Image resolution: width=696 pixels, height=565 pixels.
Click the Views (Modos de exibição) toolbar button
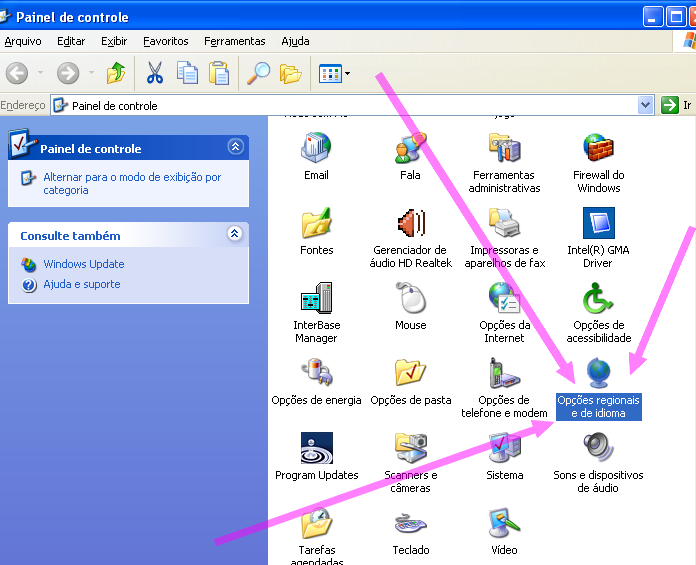point(330,73)
